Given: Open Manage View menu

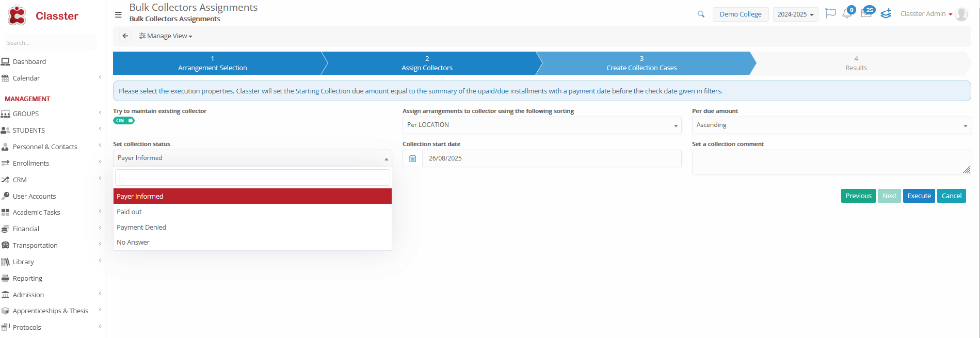Looking at the screenshot, I should [166, 36].
